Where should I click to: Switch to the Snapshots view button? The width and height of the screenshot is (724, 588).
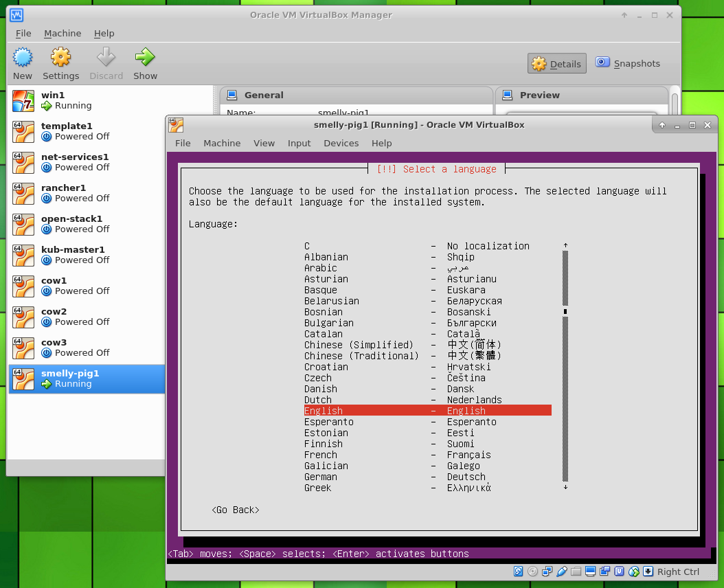[x=628, y=63]
